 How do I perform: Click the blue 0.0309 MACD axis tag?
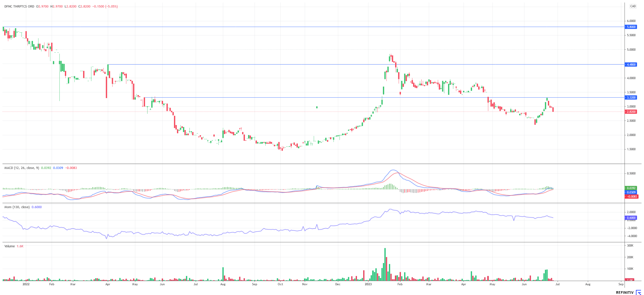click(x=631, y=192)
